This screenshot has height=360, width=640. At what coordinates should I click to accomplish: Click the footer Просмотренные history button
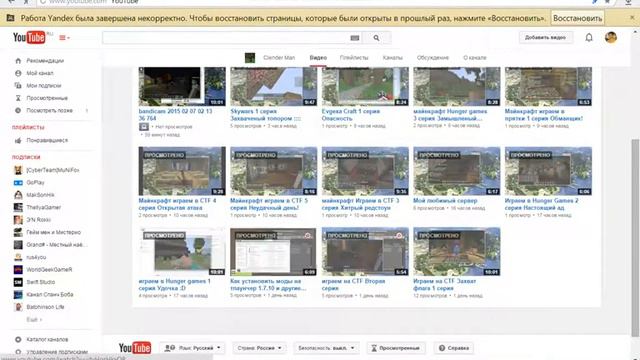(x=396, y=348)
